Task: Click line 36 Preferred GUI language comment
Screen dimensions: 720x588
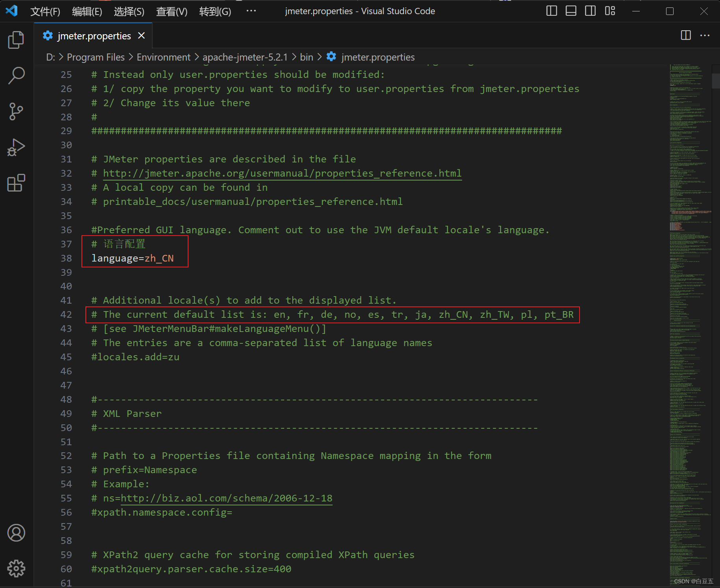Action: coord(320,230)
